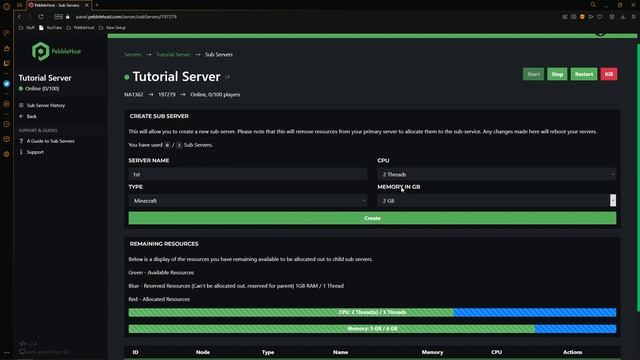The height and width of the screenshot is (360, 640).
Task: Click the heart bookmark icon in address bar
Action: coord(600,17)
